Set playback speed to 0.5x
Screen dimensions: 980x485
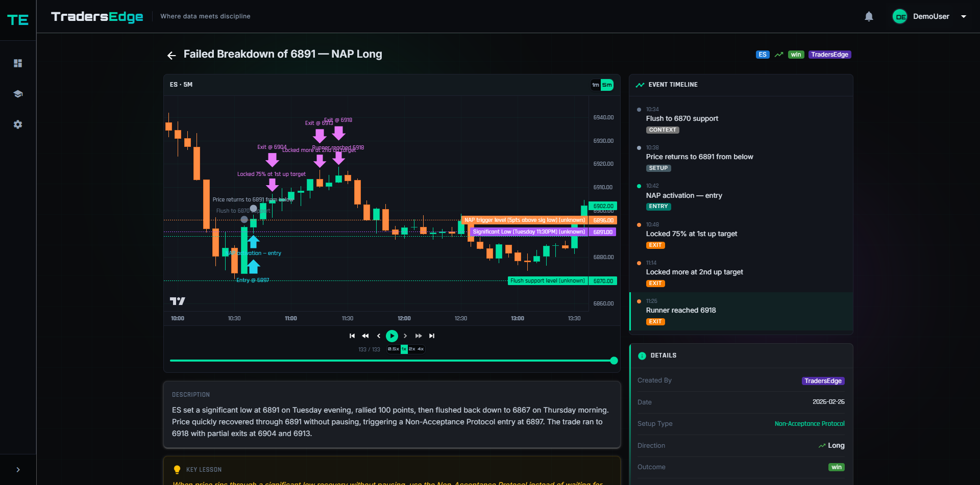click(x=394, y=349)
